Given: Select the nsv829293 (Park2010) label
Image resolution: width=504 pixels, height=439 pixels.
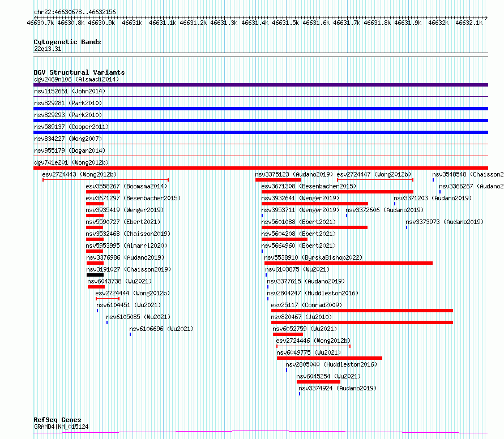Looking at the screenshot, I should pyautogui.click(x=68, y=115).
